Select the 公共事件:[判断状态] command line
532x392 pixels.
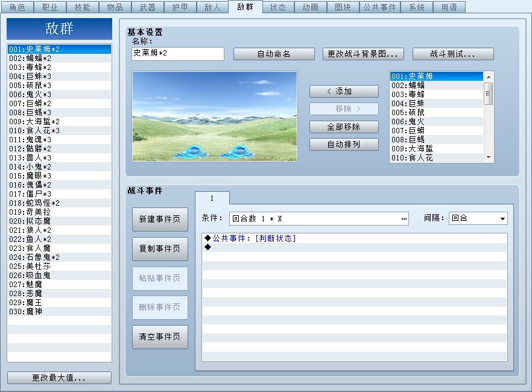pos(355,238)
